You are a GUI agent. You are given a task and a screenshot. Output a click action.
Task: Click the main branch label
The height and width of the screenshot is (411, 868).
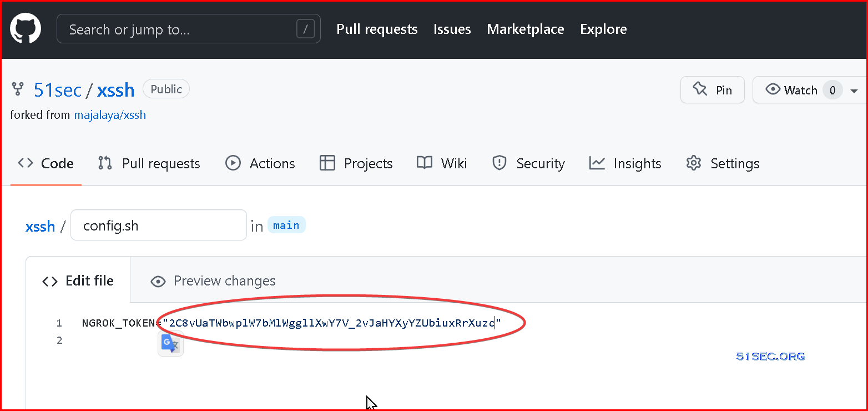(x=286, y=225)
